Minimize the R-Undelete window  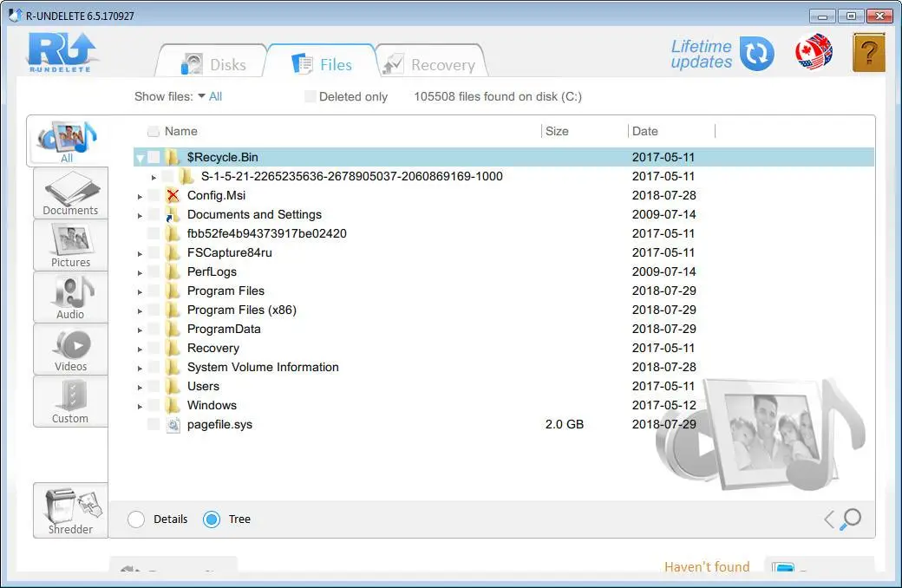pyautogui.click(x=822, y=16)
